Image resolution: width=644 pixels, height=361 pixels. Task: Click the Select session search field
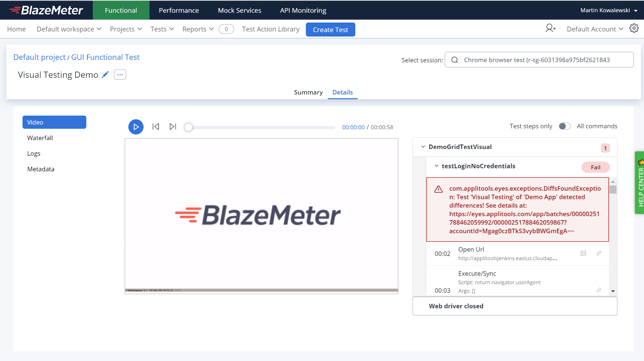pos(539,60)
